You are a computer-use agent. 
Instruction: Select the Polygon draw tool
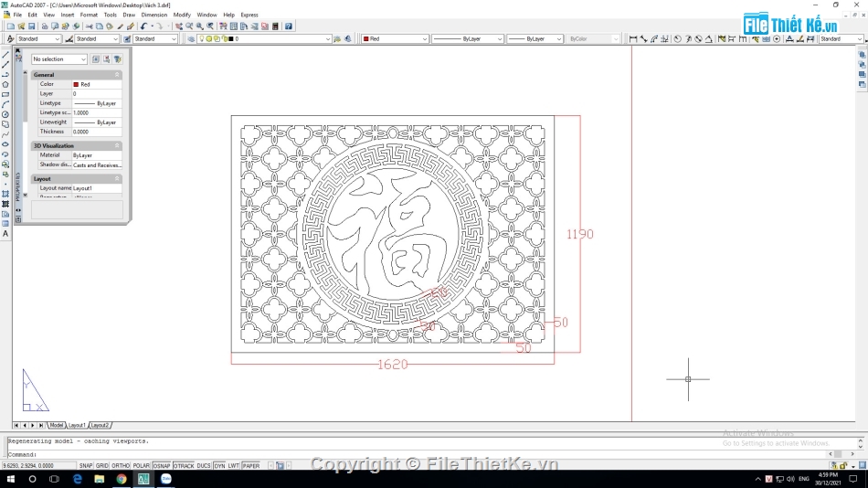tap(5, 85)
